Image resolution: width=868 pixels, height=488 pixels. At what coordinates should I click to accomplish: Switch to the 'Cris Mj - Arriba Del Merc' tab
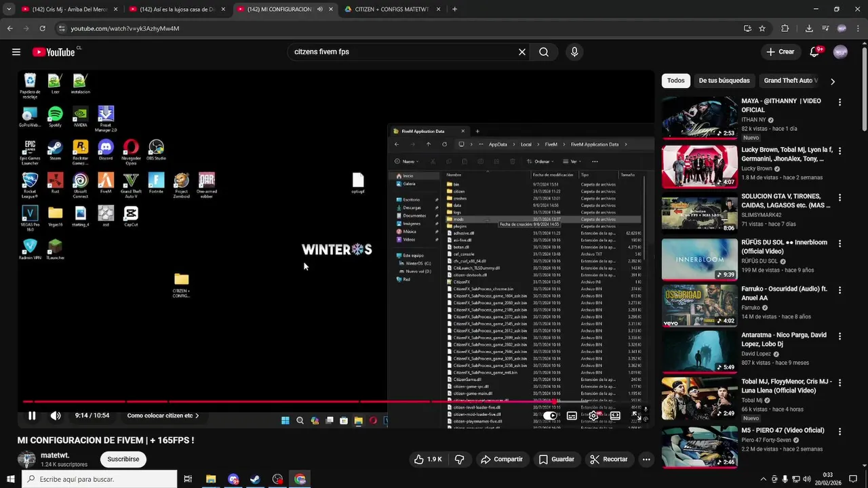click(70, 9)
